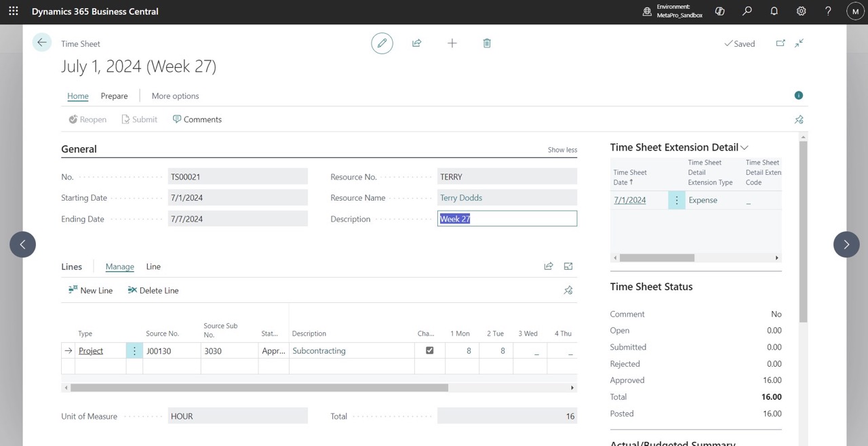Open the page in a new window
868x446 pixels.
[x=781, y=43]
